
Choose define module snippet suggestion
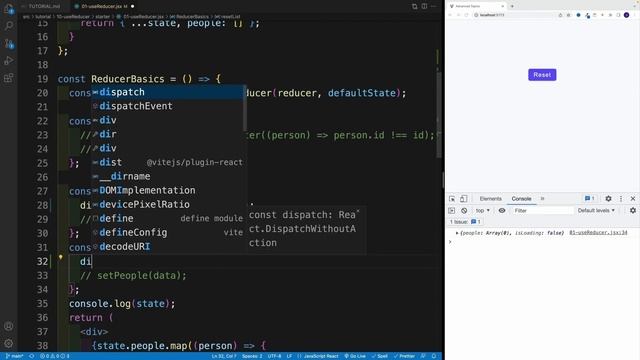click(x=167, y=218)
